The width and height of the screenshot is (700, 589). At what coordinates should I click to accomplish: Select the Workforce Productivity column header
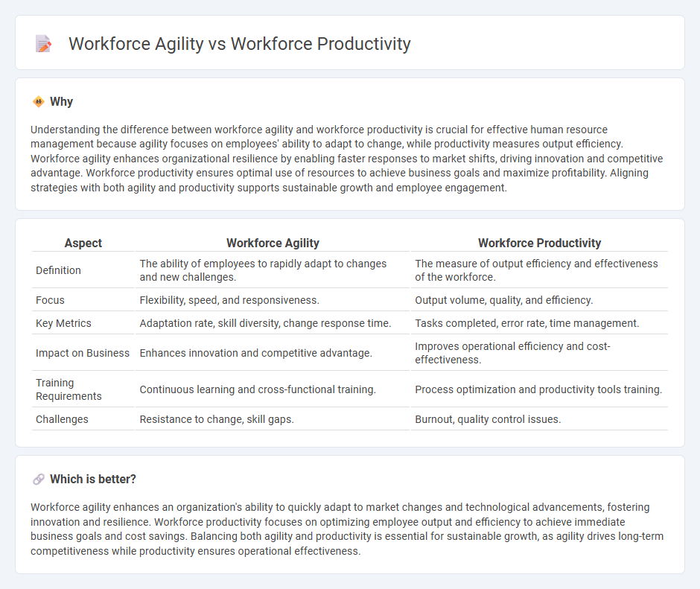(x=539, y=243)
